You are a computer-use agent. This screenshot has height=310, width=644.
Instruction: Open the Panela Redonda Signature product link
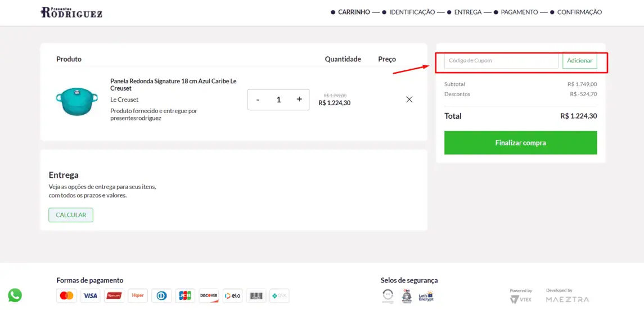pyautogui.click(x=173, y=84)
